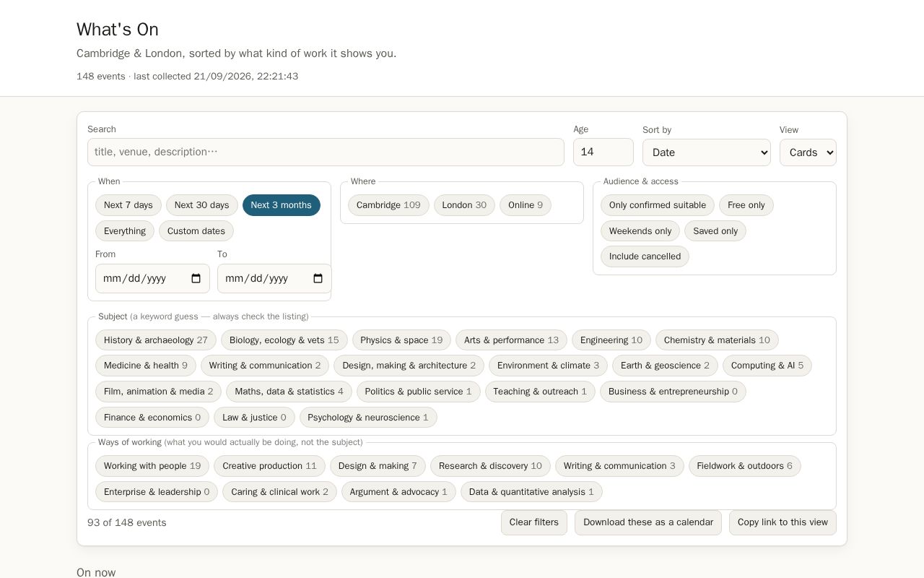Toggle the Free only filter
Screen dimensions: 924x578
click(x=746, y=205)
